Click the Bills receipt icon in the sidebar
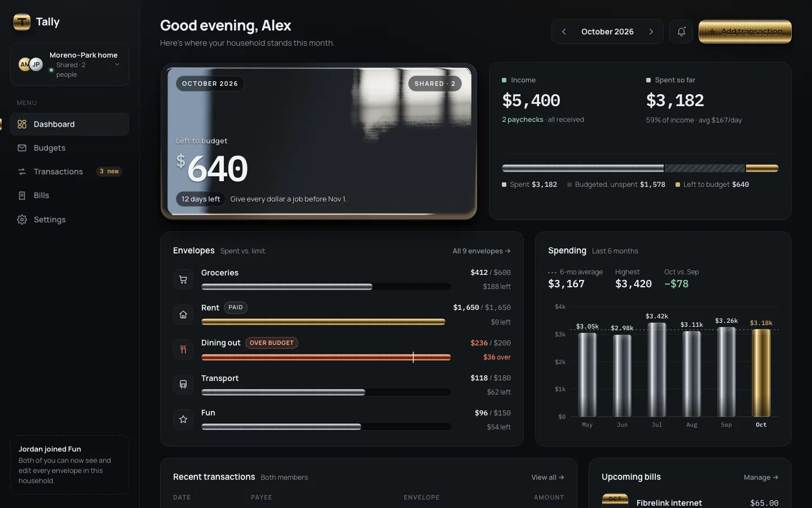The height and width of the screenshot is (508, 812). tap(22, 195)
